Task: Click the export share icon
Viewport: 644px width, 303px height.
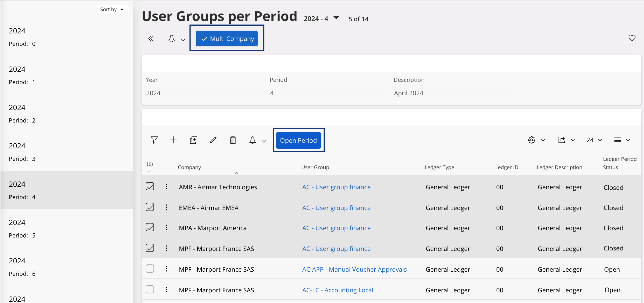Action: 562,140
